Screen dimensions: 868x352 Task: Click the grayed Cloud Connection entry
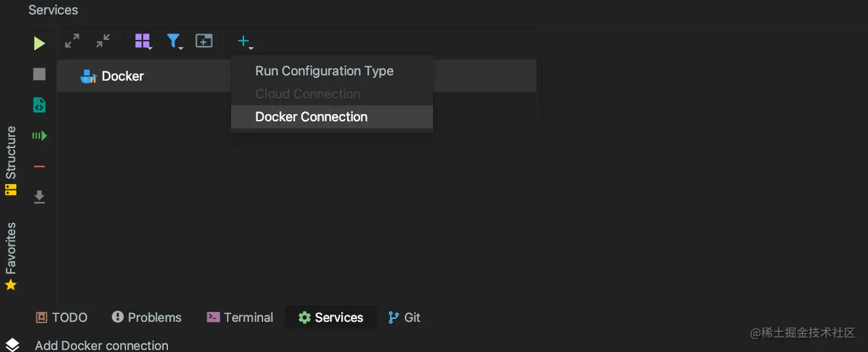tap(332, 94)
